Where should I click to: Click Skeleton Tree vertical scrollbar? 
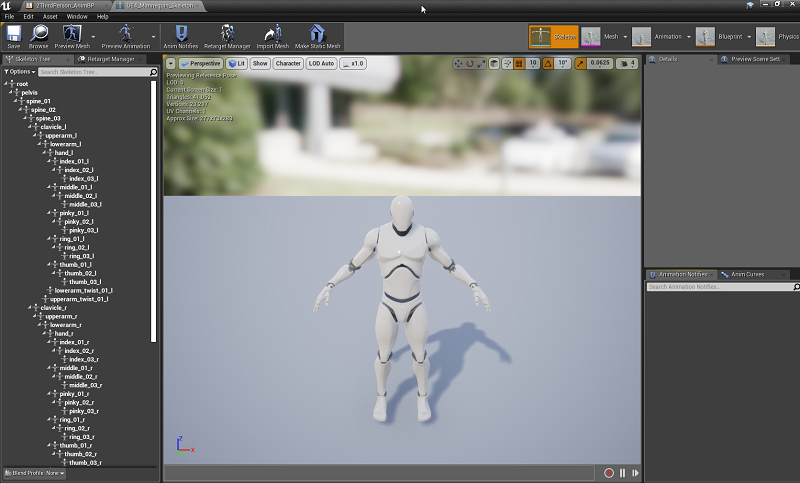point(154,212)
